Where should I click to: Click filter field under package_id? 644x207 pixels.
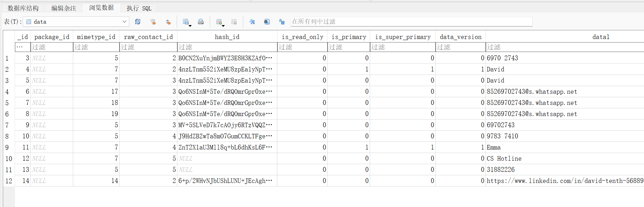[x=52, y=47]
